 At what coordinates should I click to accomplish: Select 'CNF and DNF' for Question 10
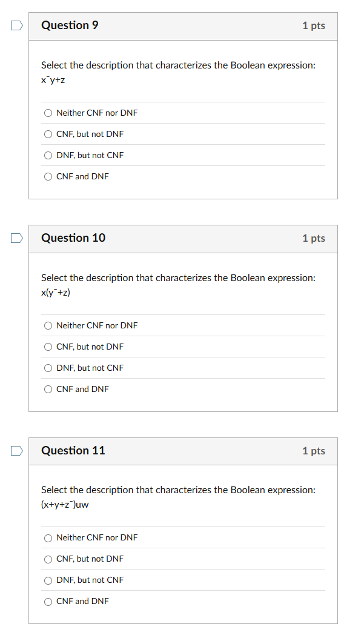point(48,389)
